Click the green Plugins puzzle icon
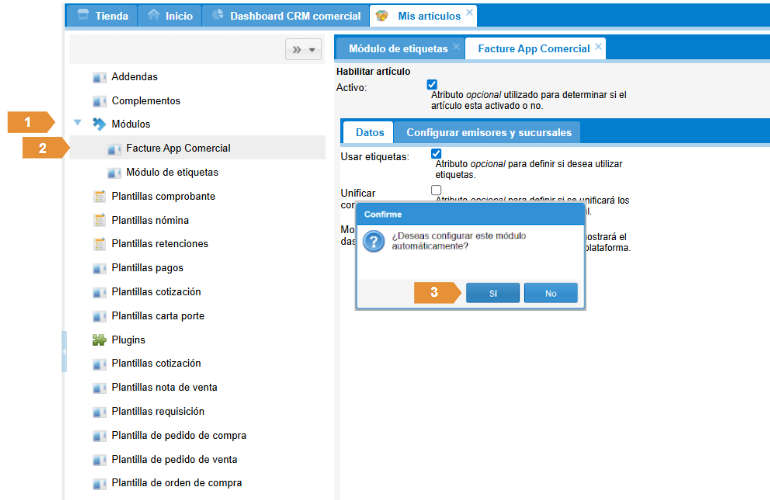Screen dimensions: 770x500 [99, 340]
